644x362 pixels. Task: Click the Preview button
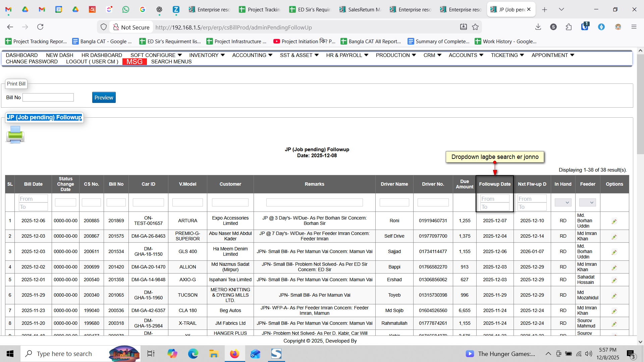click(x=104, y=98)
